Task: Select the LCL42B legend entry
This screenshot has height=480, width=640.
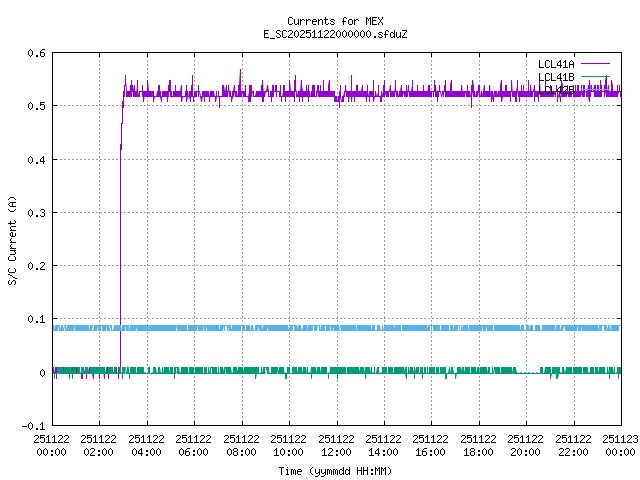Action: 556,90
